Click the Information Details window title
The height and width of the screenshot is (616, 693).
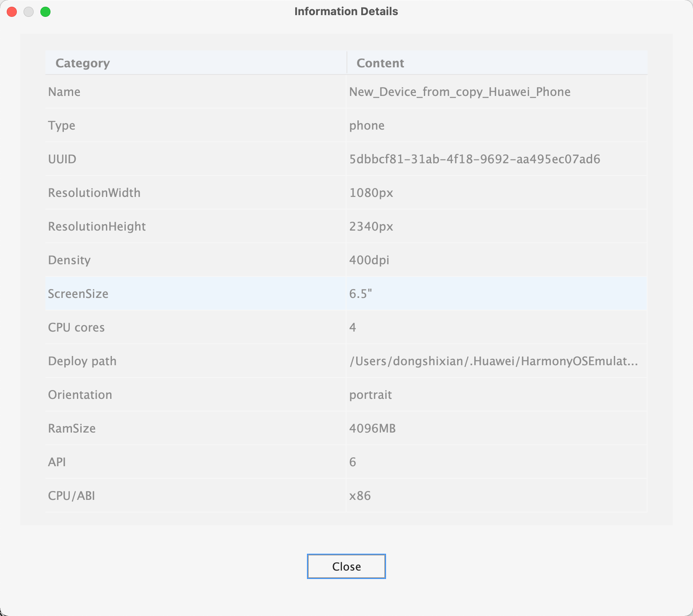tap(346, 11)
